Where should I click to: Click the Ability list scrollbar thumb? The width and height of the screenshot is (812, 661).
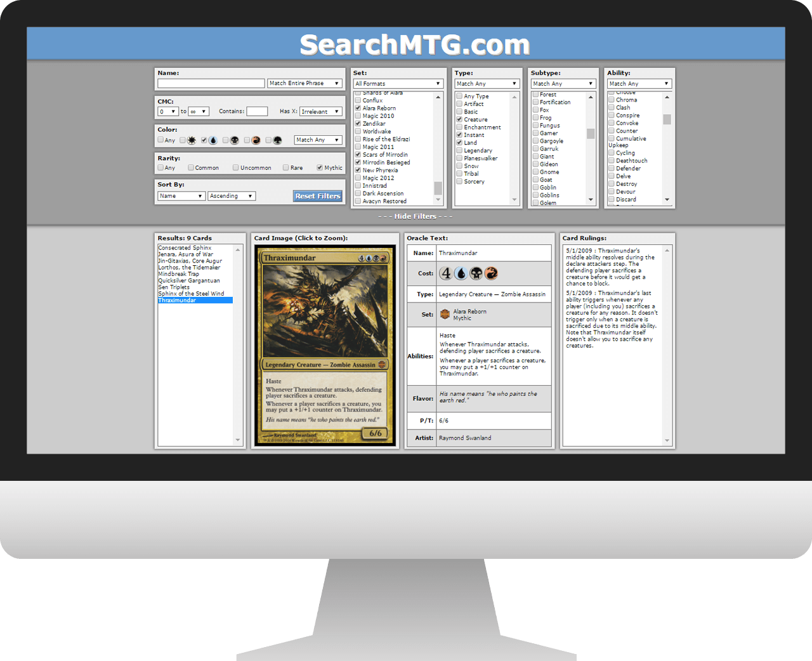[x=667, y=119]
